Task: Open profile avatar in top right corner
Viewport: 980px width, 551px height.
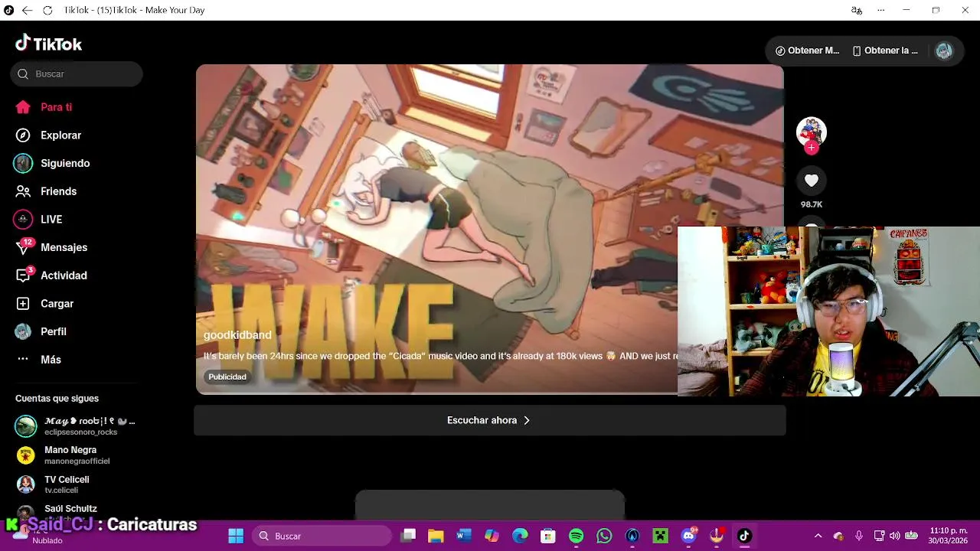Action: pyautogui.click(x=944, y=51)
